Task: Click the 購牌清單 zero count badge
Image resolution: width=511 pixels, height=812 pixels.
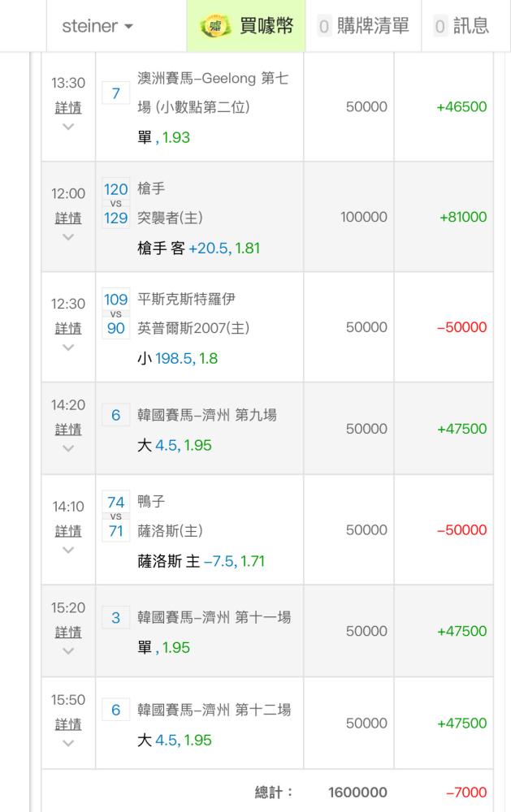Action: [x=324, y=27]
